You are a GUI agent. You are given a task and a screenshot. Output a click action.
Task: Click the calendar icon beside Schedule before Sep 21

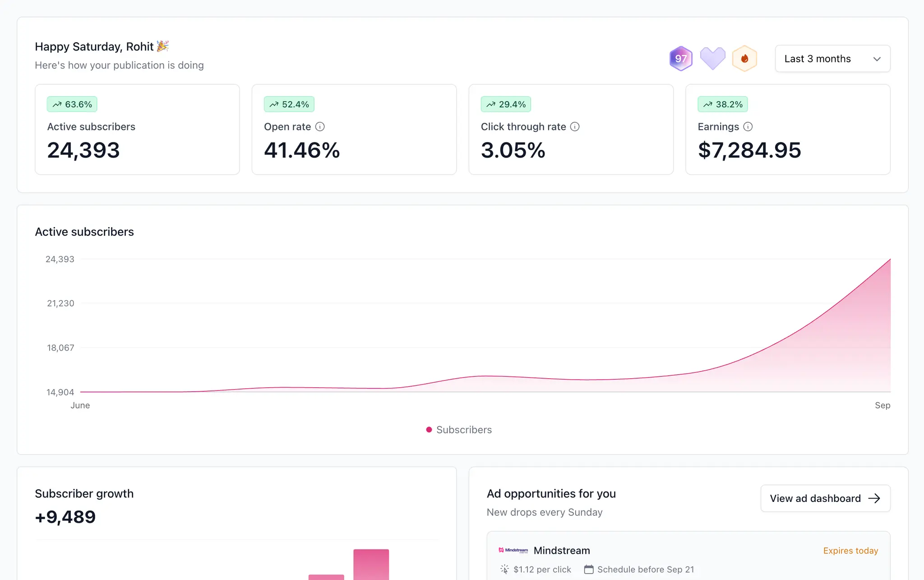(x=589, y=569)
